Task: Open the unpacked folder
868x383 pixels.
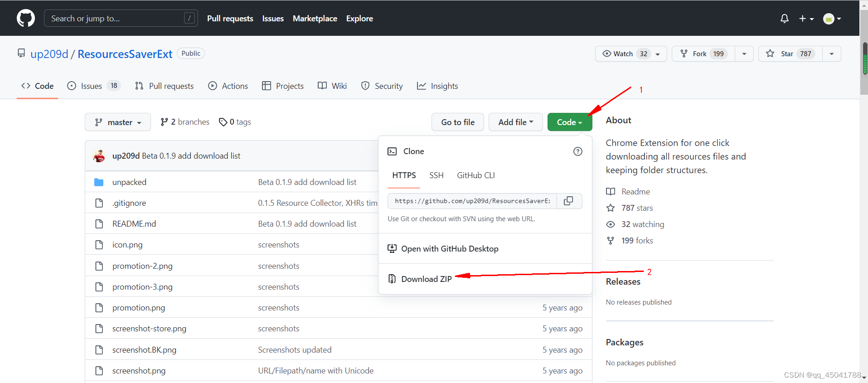Action: pyautogui.click(x=129, y=182)
